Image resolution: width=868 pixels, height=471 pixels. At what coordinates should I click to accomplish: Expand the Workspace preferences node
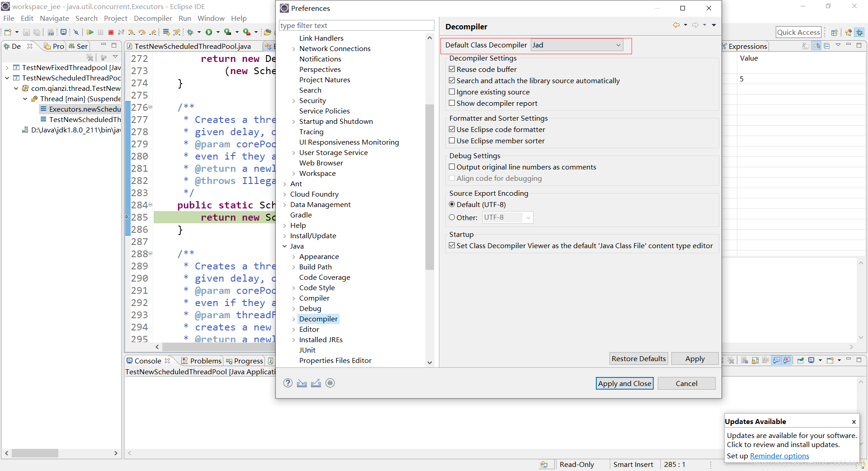294,173
